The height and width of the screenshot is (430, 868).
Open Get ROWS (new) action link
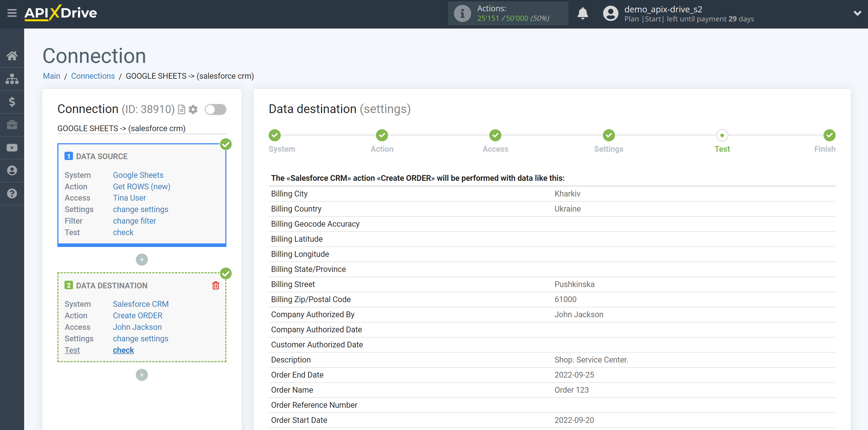(x=142, y=186)
